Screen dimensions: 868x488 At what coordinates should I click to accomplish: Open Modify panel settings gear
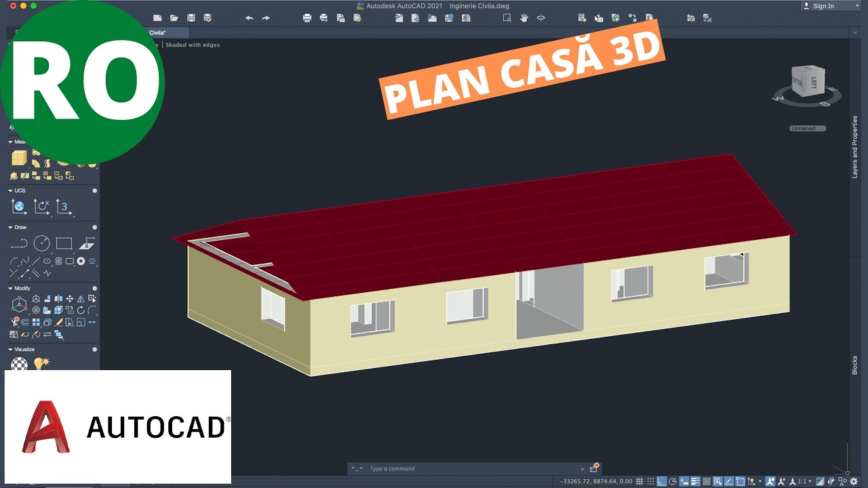[x=95, y=288]
